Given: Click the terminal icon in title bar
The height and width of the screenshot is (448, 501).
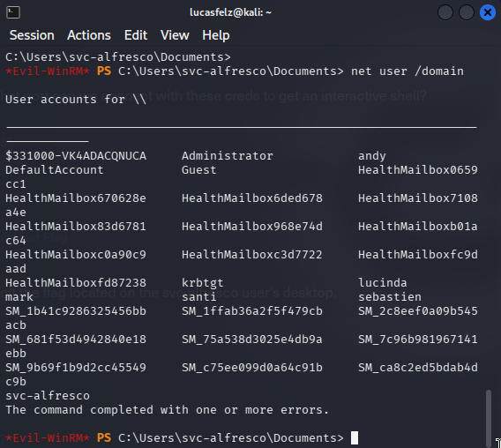Looking at the screenshot, I should [13, 12].
